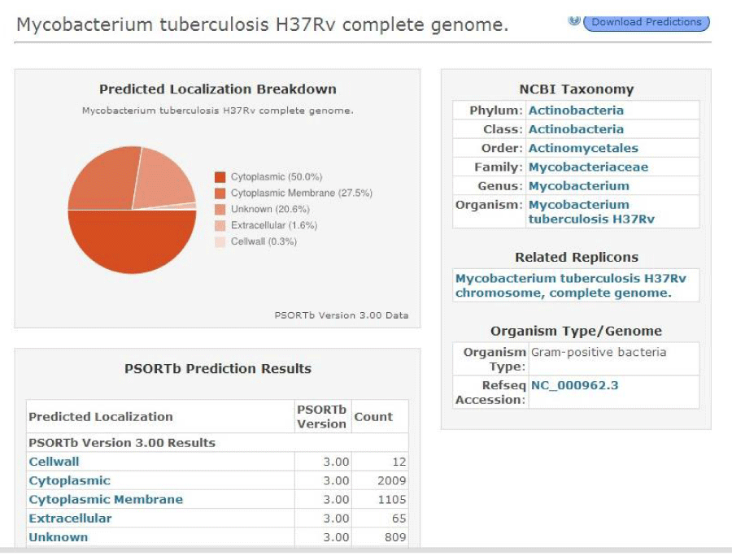Open the Mycobacteriaceae family link
Screen dimensions: 732x560
click(588, 167)
